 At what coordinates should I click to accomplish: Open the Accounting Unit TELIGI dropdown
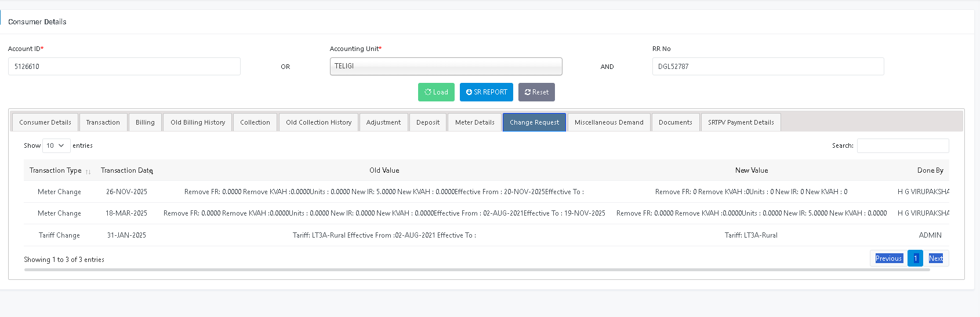pos(446,66)
